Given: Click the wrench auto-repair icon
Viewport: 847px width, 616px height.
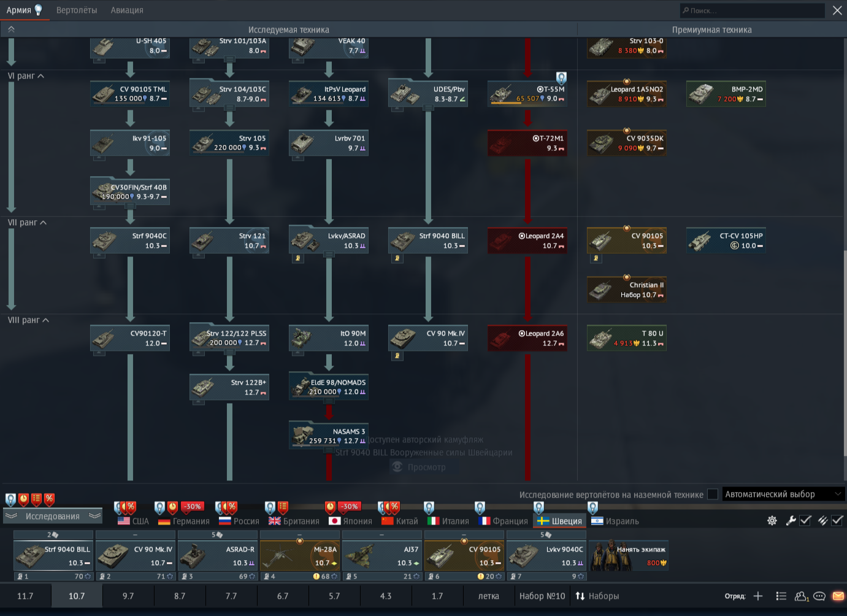Looking at the screenshot, I should pos(791,521).
